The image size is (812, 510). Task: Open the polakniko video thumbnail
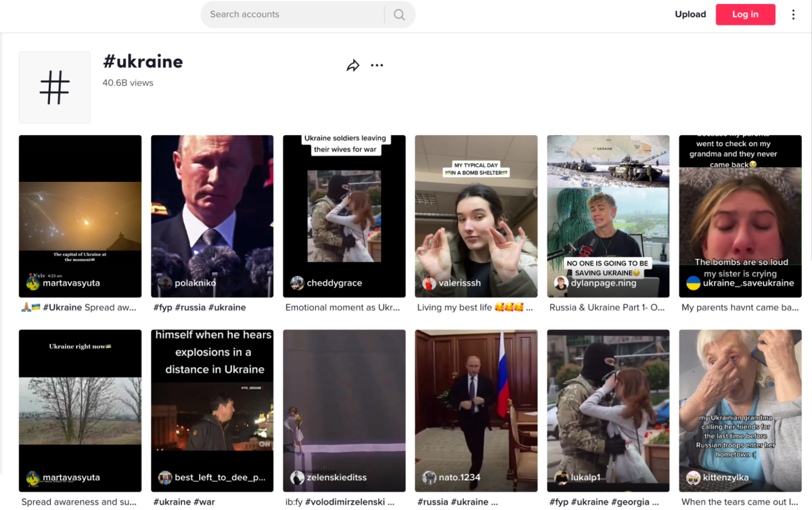pyautogui.click(x=212, y=216)
